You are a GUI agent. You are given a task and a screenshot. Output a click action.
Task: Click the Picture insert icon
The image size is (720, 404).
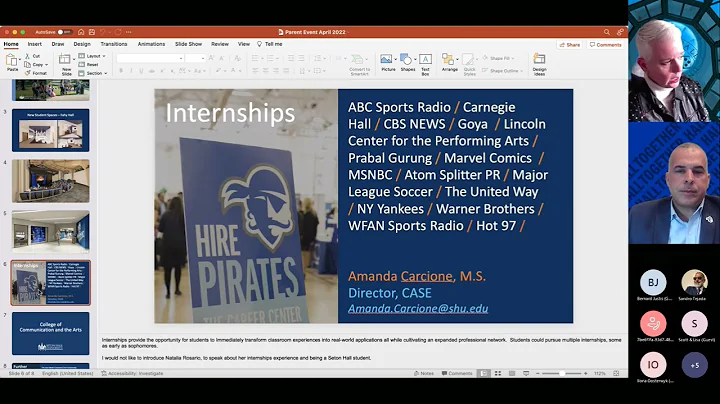coord(386,59)
